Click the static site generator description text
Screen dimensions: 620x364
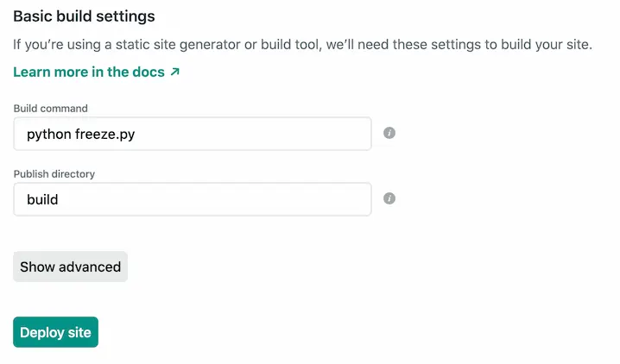point(302,45)
